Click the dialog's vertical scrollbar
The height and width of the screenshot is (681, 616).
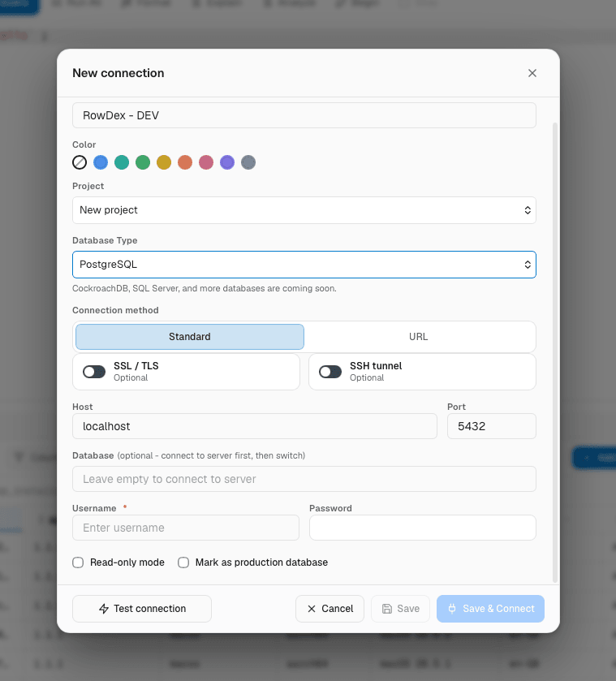click(555, 352)
